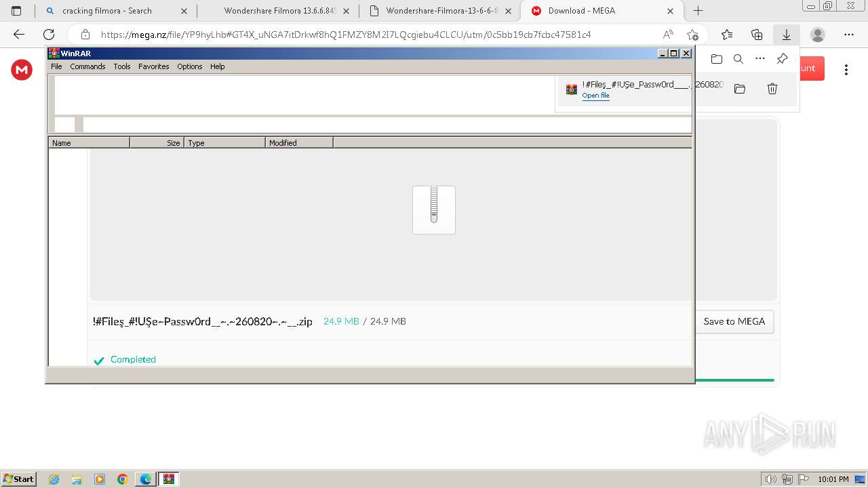Click the taskbar clock 10:01 PM
This screenshot has height=488, width=868.
click(833, 479)
